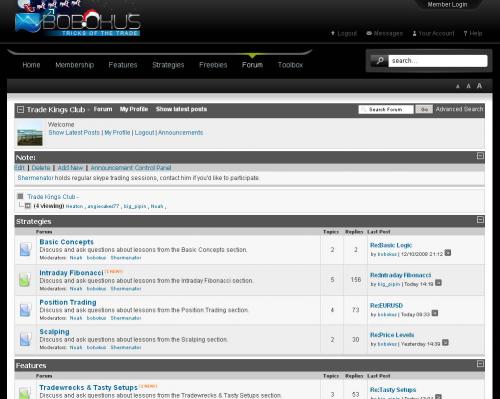The width and height of the screenshot is (500, 399).
Task: Select the smallest font size A icon
Action: [458, 86]
